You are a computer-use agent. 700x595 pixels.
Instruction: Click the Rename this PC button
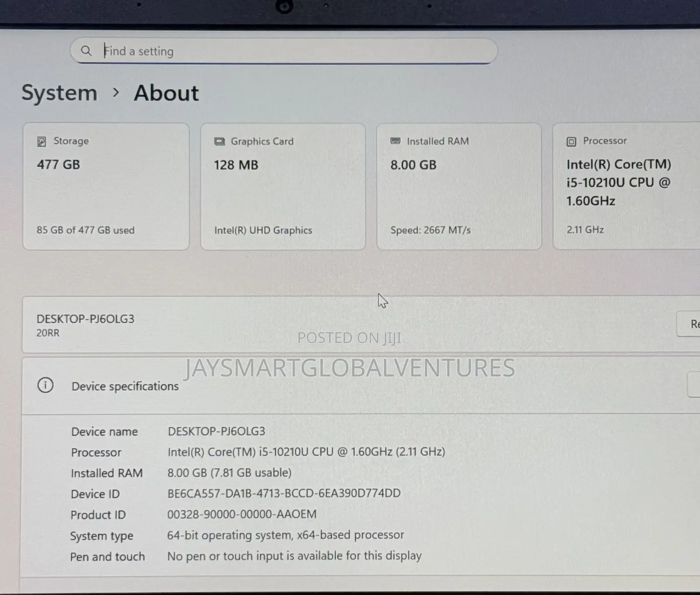[689, 324]
